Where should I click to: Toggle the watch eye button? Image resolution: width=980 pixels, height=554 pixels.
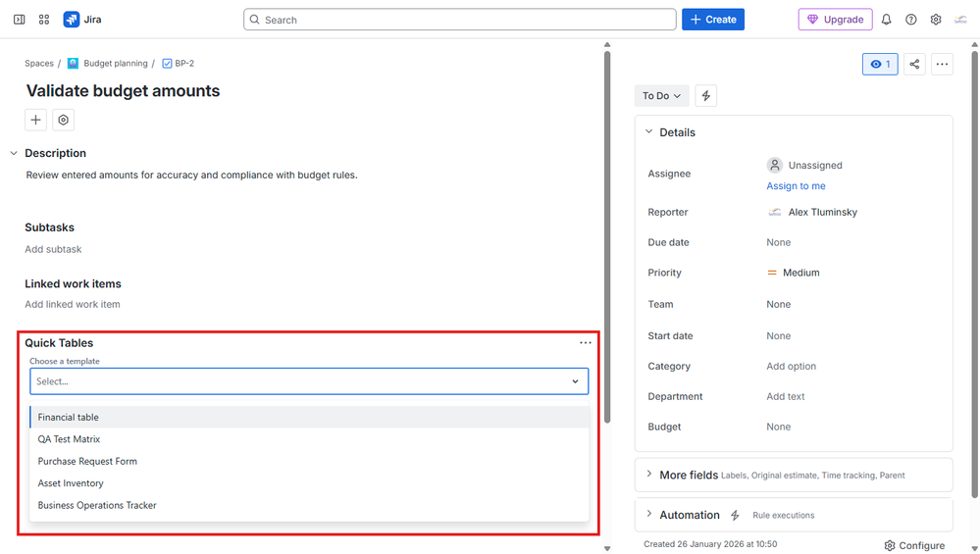click(880, 64)
